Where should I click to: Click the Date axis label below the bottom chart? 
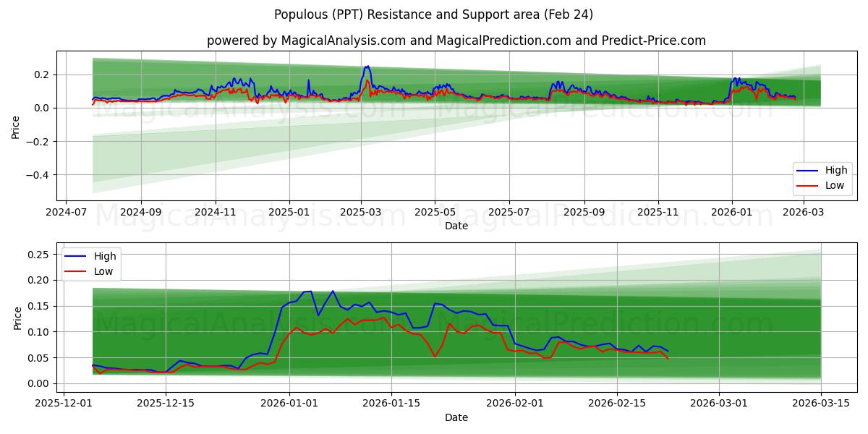click(458, 417)
